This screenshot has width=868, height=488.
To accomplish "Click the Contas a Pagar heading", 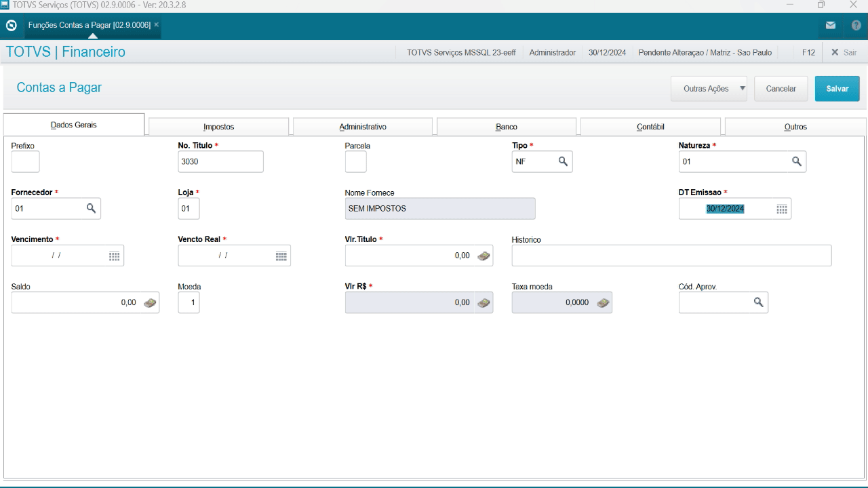I will click(x=59, y=87).
